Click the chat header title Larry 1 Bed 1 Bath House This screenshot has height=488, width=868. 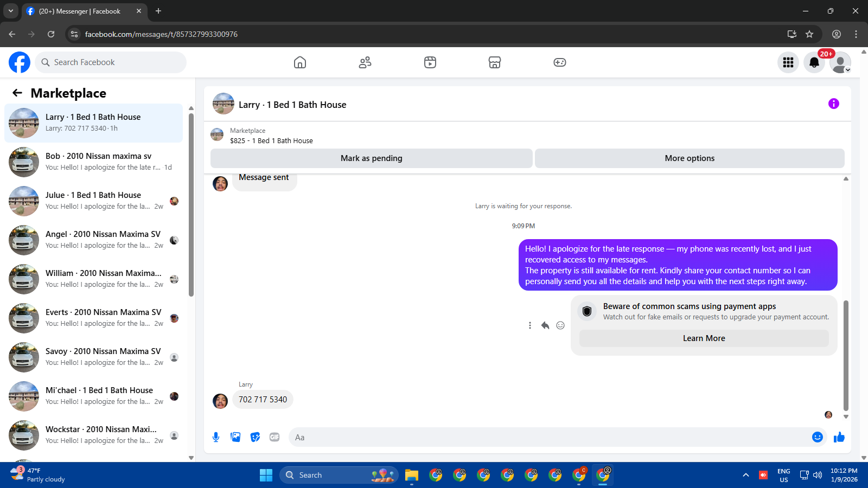[292, 105]
